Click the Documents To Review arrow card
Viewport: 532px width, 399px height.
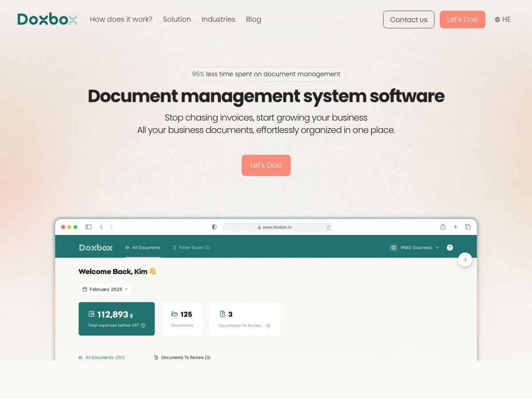coord(245,319)
